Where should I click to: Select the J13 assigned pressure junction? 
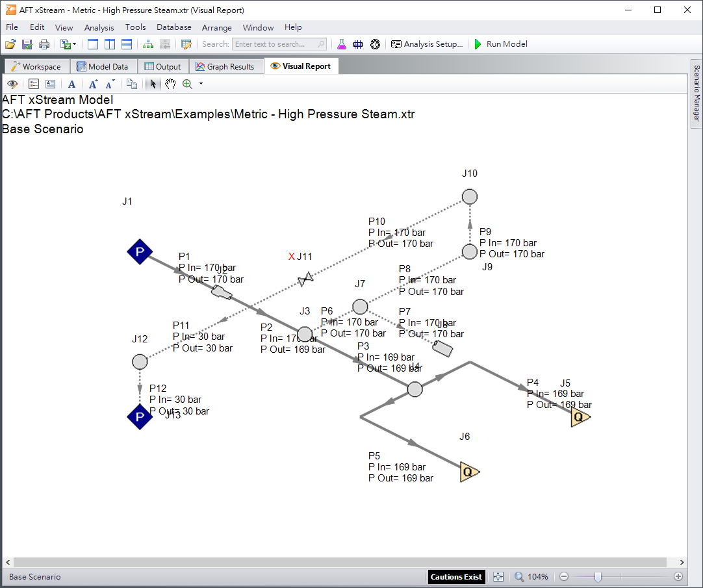tap(140, 416)
